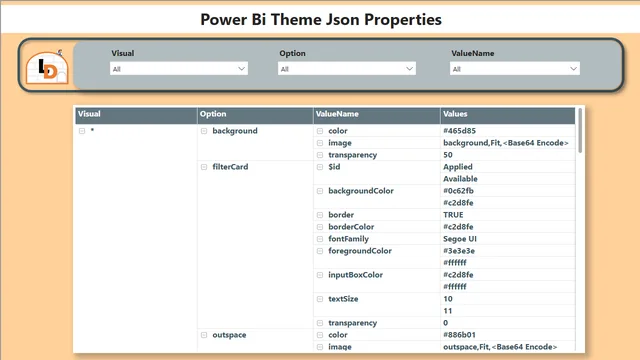The height and width of the screenshot is (360, 640).
Task: Select the value 10 cell
Action: click(508, 299)
